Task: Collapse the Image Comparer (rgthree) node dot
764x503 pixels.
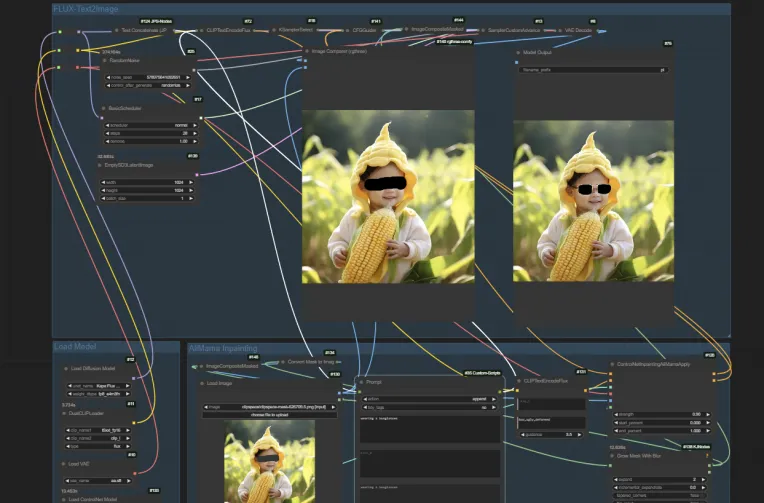Action: [x=307, y=51]
